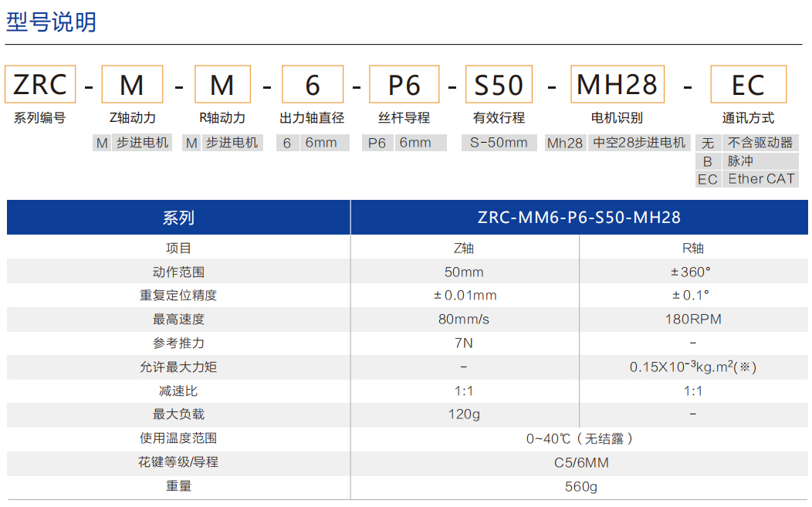Select the ZRC-MM6-P6-S50-MH28 header cell
Viewport: 812px width, 507px height.
(580, 217)
